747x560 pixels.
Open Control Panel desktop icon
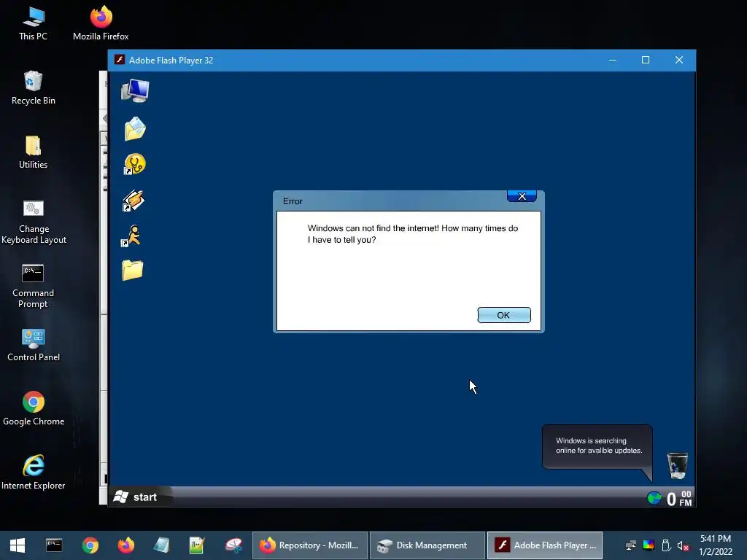click(34, 345)
